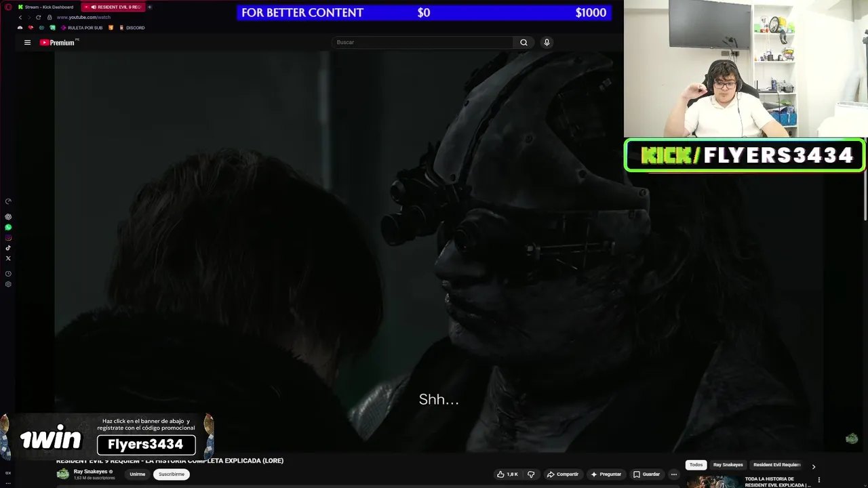This screenshot has height=488, width=868.
Task: Select the Resident Evil Requiem filter chip
Action: (x=776, y=465)
